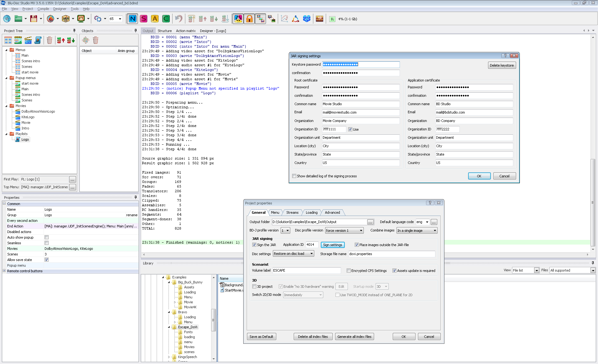
Task: Click the Volume label input field
Action: pos(306,270)
